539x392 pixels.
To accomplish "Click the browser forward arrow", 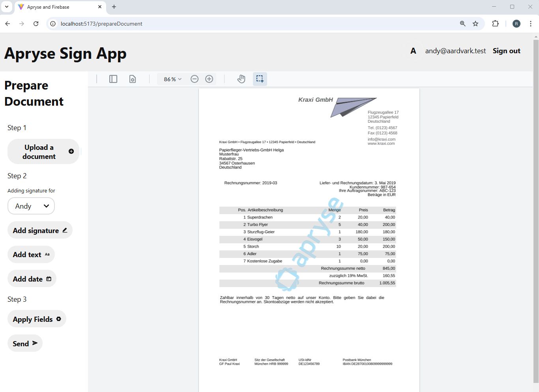I will (x=22, y=24).
